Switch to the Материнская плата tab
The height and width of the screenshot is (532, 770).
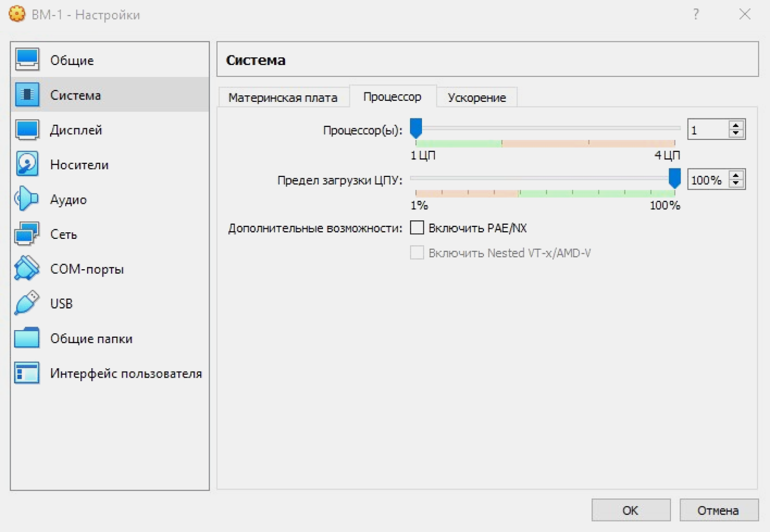pyautogui.click(x=282, y=97)
